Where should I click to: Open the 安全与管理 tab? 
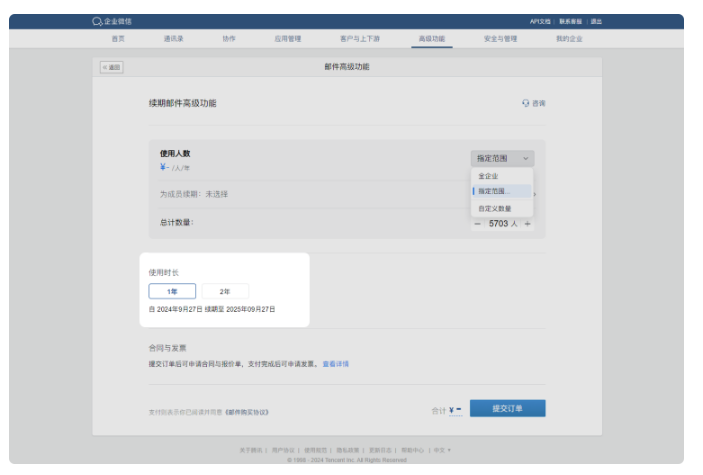click(500, 38)
